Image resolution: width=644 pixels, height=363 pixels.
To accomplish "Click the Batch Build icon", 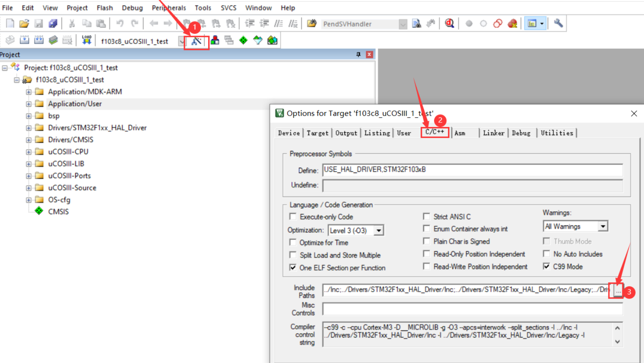I will 53,40.
